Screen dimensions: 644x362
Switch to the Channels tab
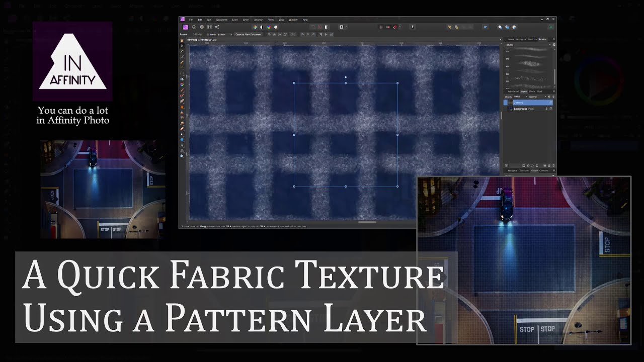pyautogui.click(x=543, y=170)
